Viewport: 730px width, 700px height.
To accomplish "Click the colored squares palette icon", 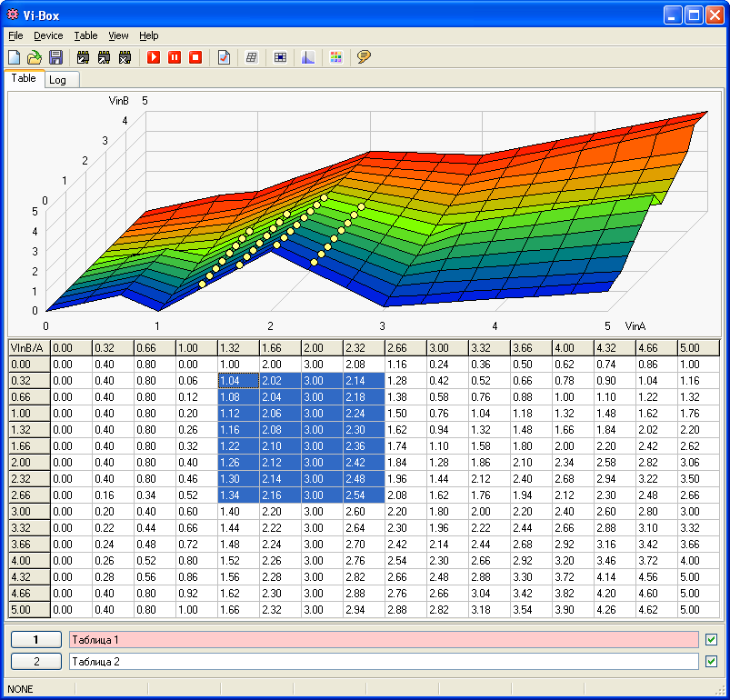I will pos(336,57).
